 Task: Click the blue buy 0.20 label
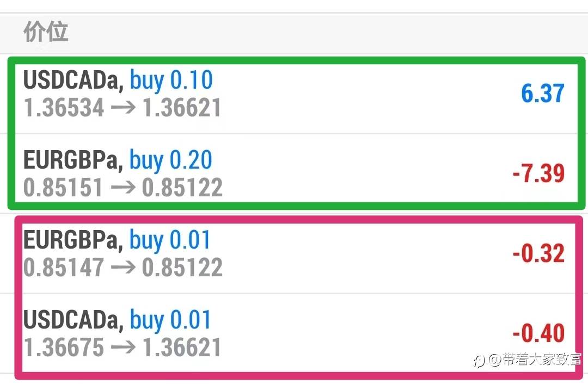tap(170, 160)
